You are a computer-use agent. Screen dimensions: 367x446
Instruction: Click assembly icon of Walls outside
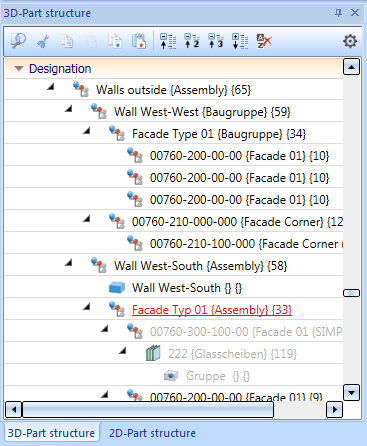[81, 89]
